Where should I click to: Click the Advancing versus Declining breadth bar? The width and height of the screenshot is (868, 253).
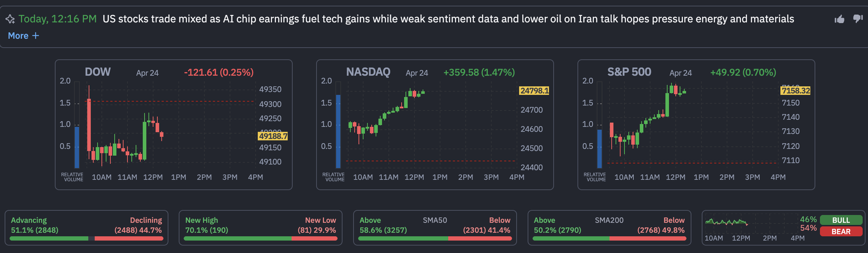pos(87,238)
